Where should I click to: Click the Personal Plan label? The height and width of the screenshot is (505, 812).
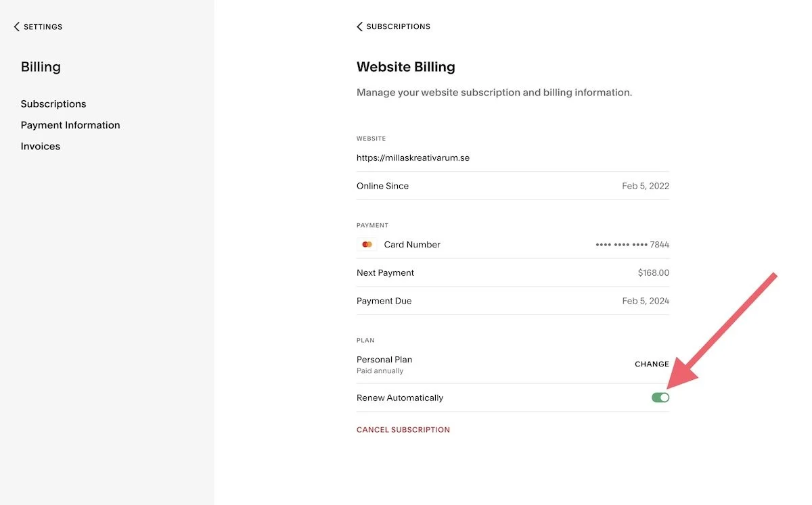(384, 359)
